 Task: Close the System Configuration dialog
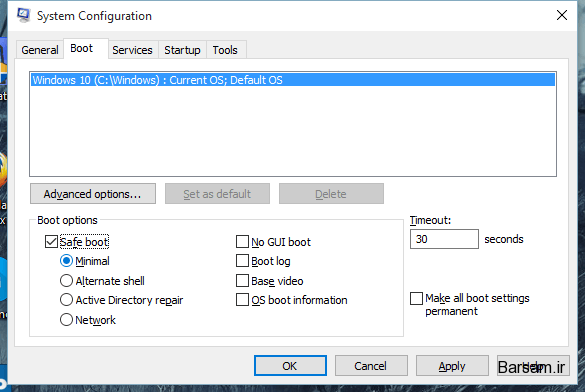tap(561, 15)
